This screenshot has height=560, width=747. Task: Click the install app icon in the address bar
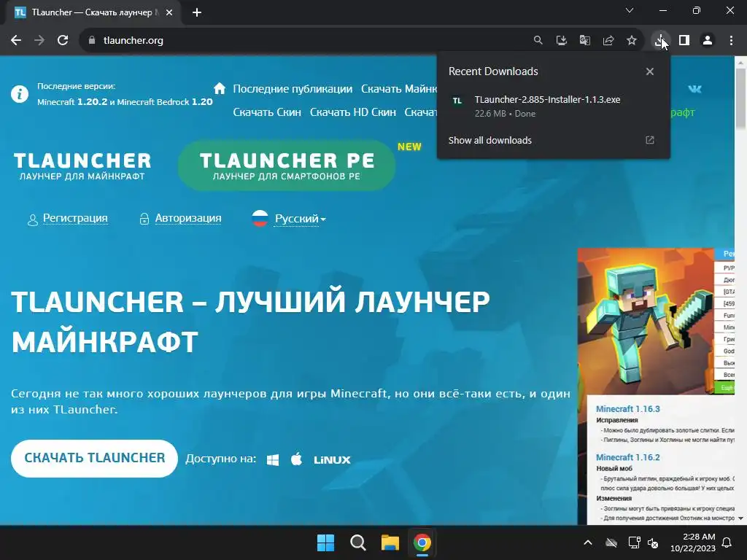coord(561,41)
